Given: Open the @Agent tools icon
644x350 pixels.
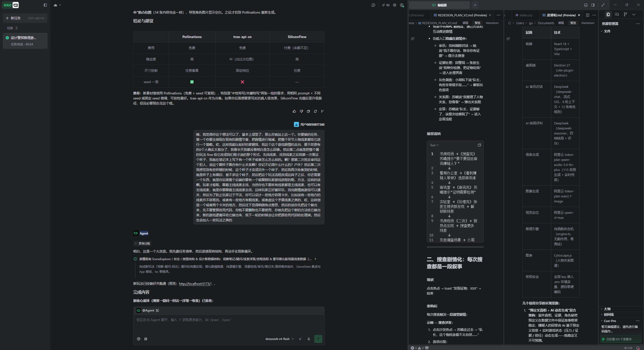Looking at the screenshot, I should 157,310.
